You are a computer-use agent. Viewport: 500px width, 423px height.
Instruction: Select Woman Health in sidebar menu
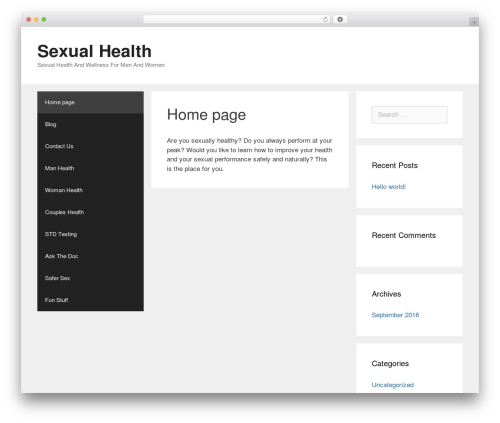tap(90, 190)
